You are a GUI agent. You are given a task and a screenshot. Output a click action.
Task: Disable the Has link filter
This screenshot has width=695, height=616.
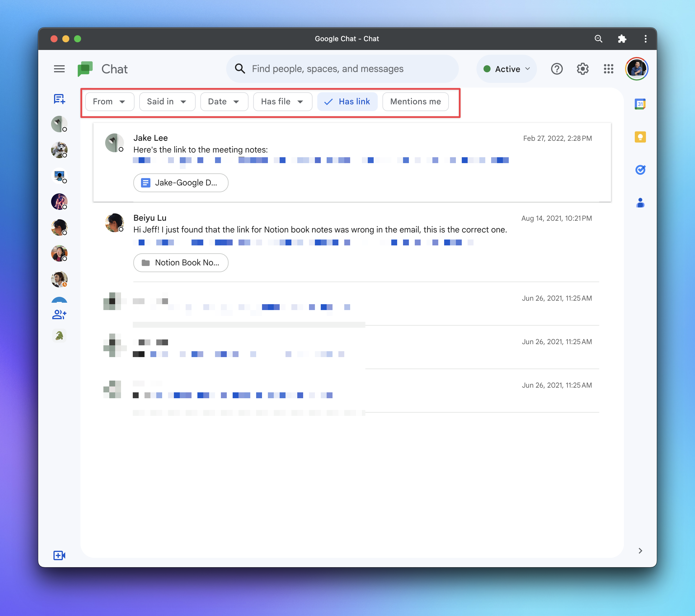coord(347,101)
